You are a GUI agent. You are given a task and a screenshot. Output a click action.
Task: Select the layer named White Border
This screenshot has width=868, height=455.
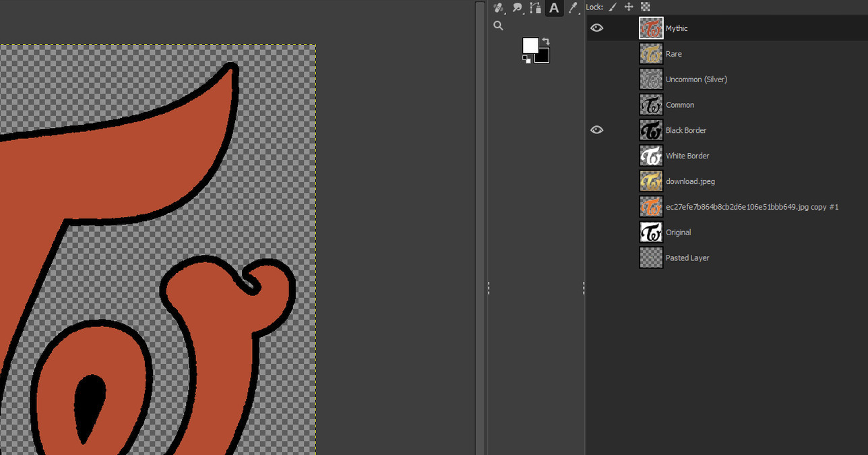coord(687,156)
